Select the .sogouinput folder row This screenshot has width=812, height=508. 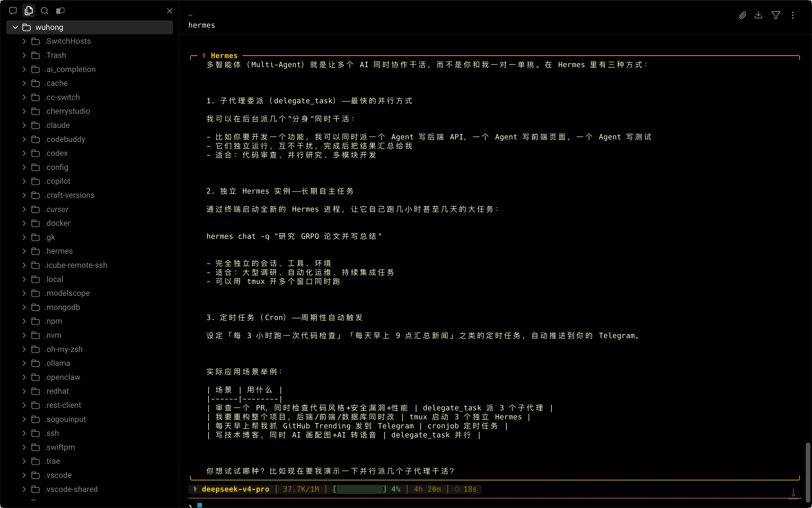click(90, 419)
